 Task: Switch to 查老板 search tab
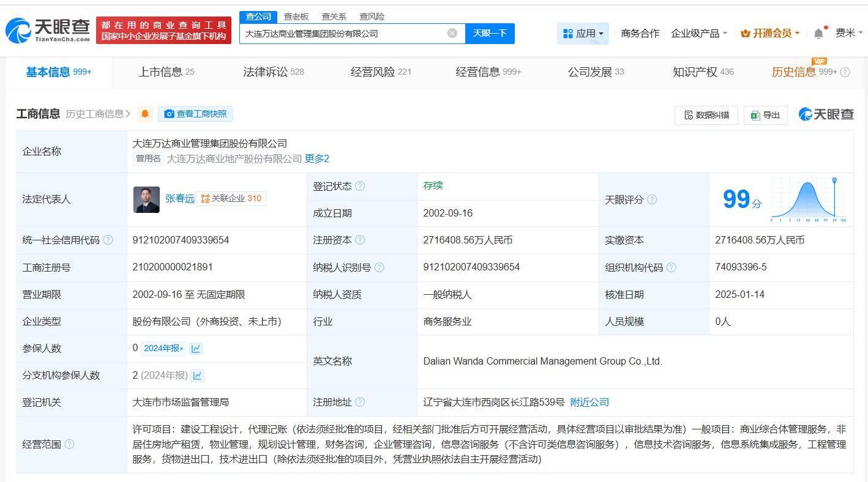tap(296, 17)
